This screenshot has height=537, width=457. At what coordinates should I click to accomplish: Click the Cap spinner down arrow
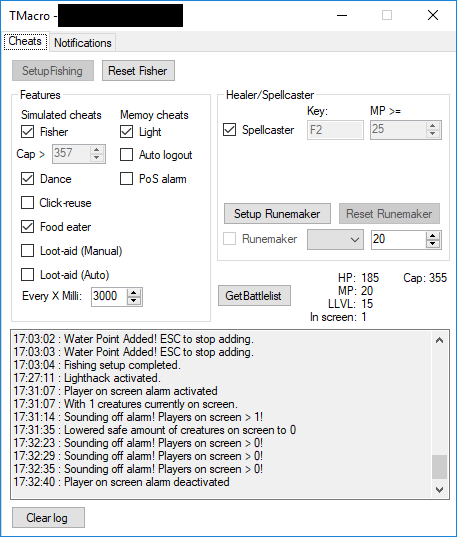(97, 158)
